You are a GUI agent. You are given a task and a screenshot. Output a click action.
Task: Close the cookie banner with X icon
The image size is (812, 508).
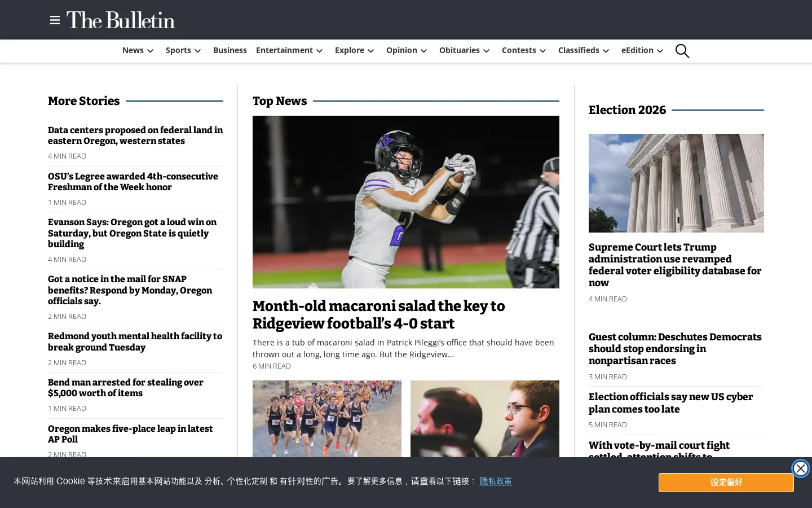[x=800, y=468]
